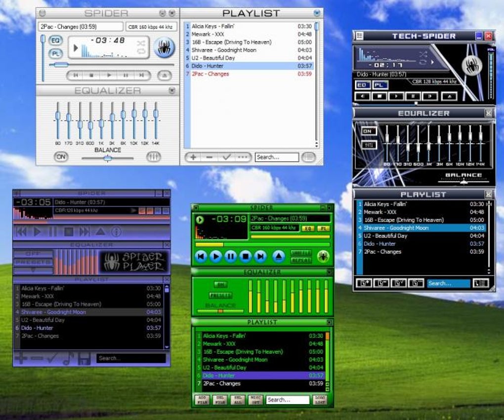Select Dido - Hunter in the white playlist
The height and width of the screenshot is (420, 504).
pos(208,66)
